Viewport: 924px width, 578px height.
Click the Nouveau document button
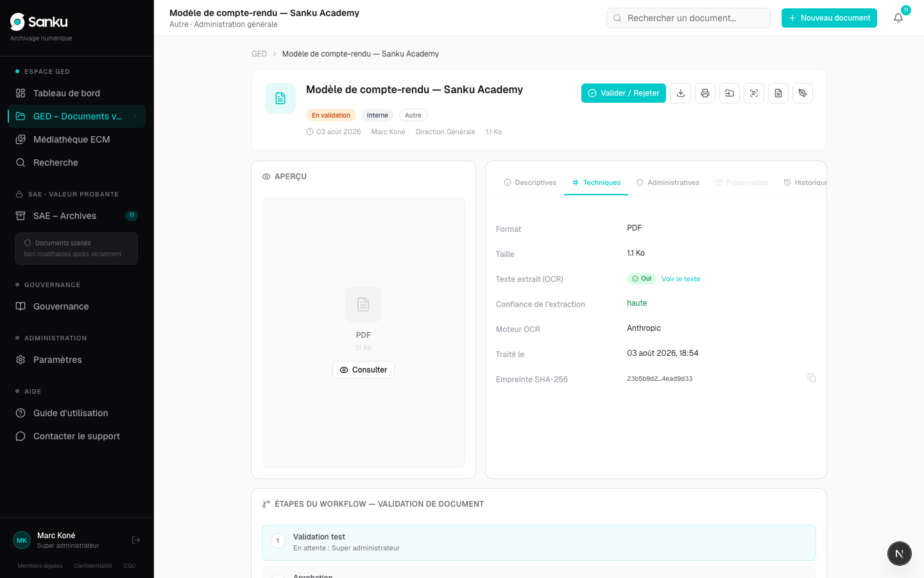pos(829,18)
